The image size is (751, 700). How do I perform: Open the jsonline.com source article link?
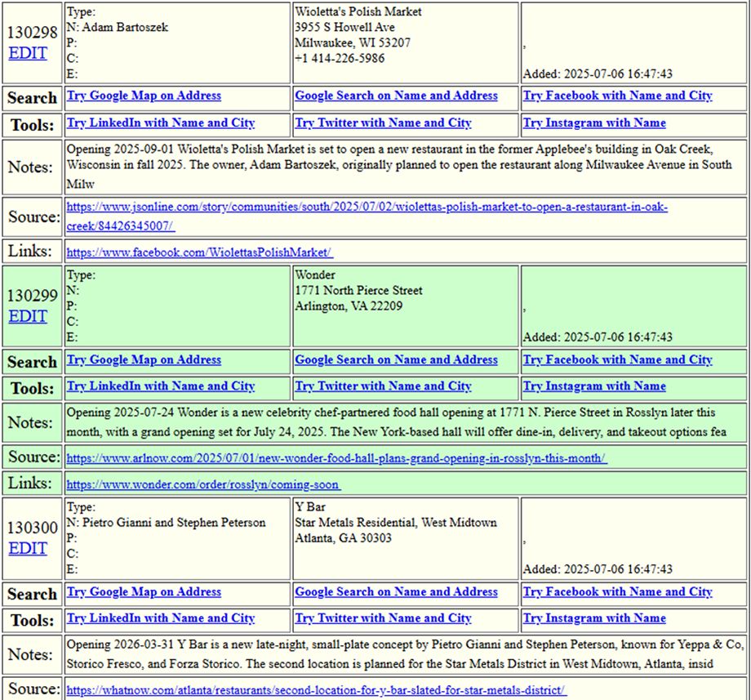[x=367, y=207]
